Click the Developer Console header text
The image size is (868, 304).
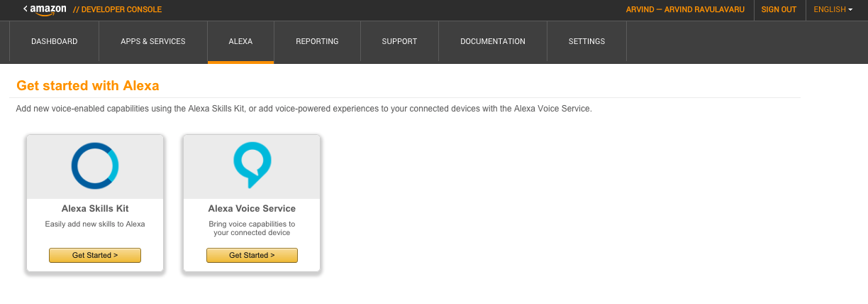click(117, 10)
